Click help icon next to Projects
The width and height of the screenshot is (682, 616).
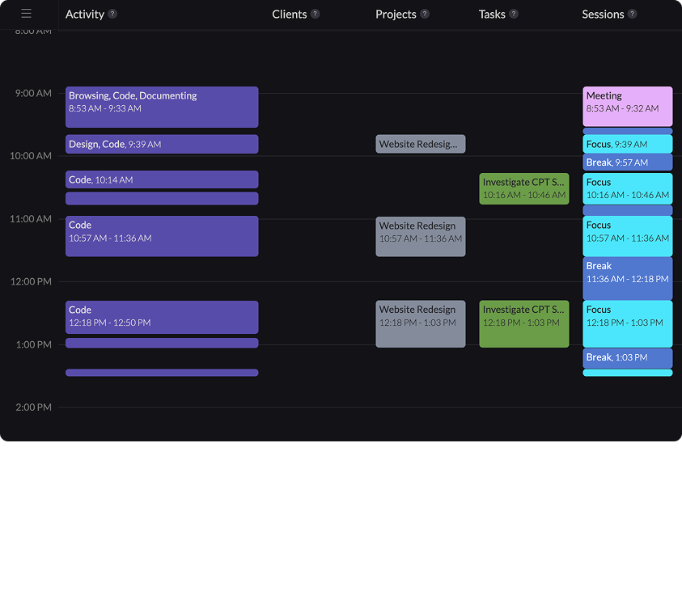coord(425,14)
